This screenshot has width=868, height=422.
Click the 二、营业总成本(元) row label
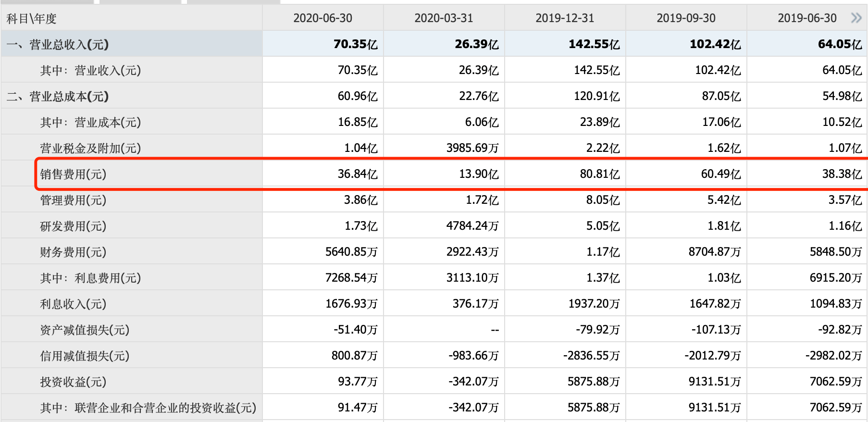tap(58, 97)
